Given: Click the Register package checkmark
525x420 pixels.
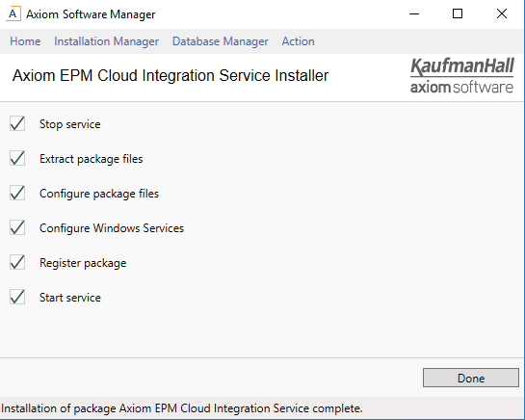Looking at the screenshot, I should (17, 262).
